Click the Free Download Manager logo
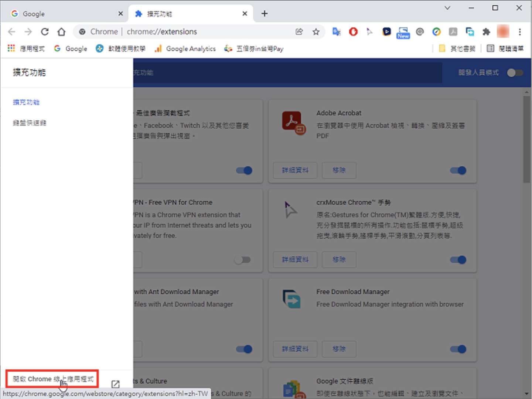 (292, 299)
